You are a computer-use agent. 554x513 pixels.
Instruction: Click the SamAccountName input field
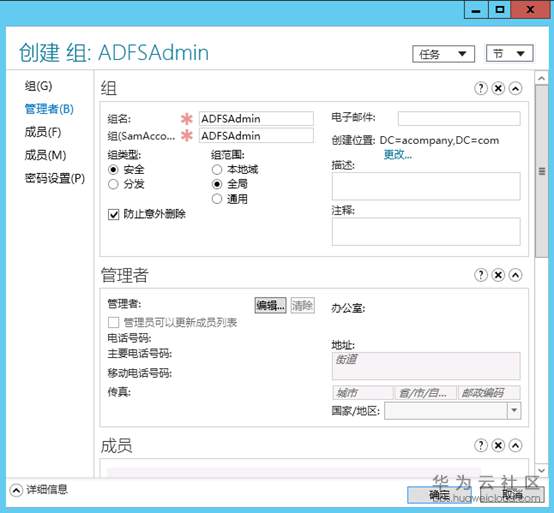pos(256,136)
